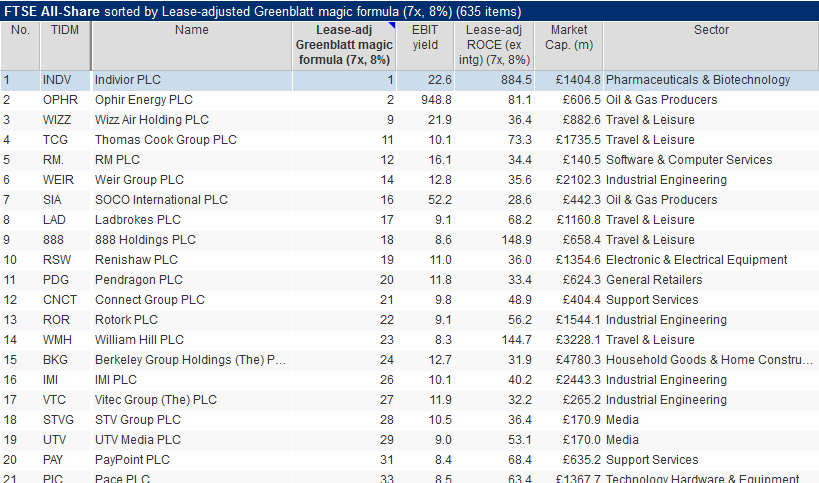Click the WIZZ ticker cell

pyautogui.click(x=57, y=120)
